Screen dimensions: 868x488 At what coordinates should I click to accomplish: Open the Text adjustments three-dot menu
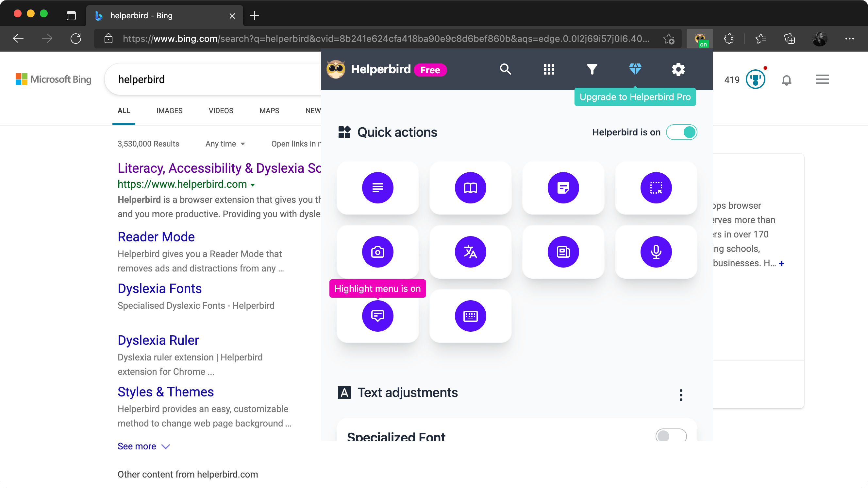pyautogui.click(x=681, y=395)
